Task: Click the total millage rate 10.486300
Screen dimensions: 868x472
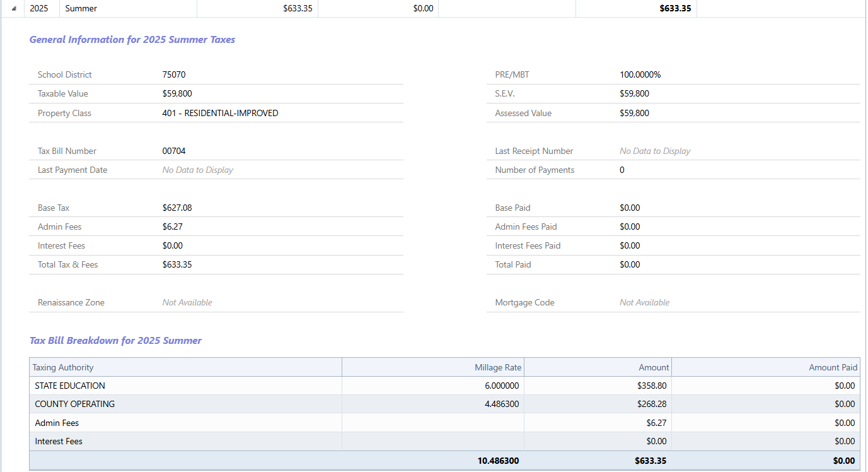Action: [498, 461]
